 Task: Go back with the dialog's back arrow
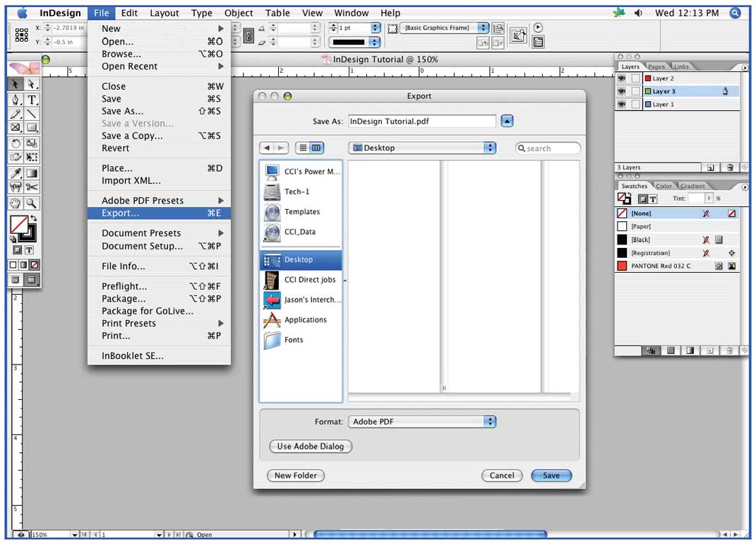267,148
